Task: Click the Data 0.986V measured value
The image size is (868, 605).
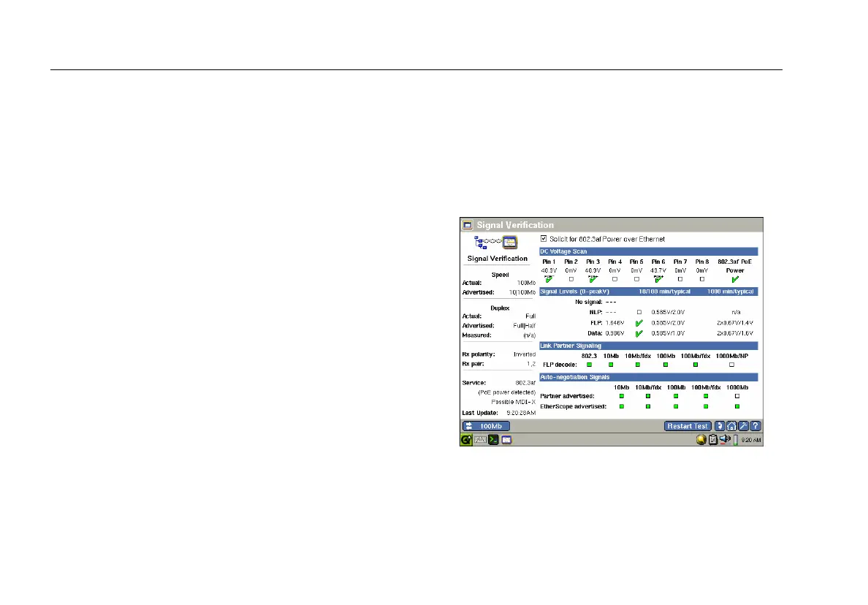Action: [614, 333]
